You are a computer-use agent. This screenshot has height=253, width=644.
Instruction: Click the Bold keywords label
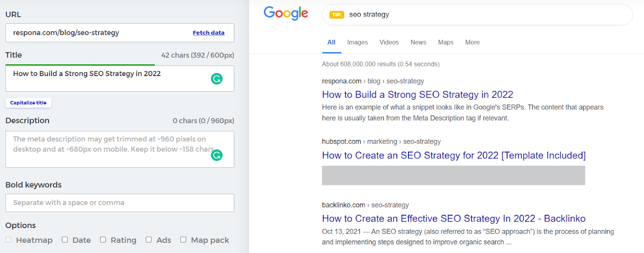[x=33, y=185]
